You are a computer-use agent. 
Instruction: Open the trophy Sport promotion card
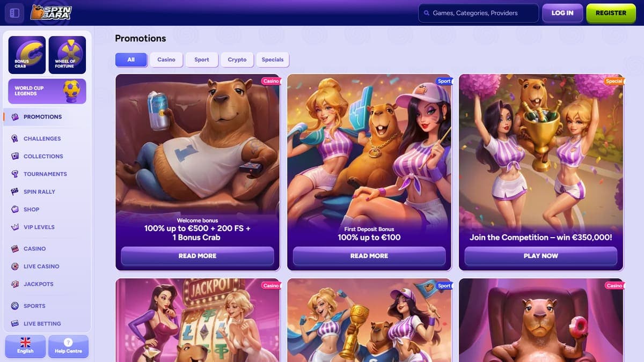369,320
